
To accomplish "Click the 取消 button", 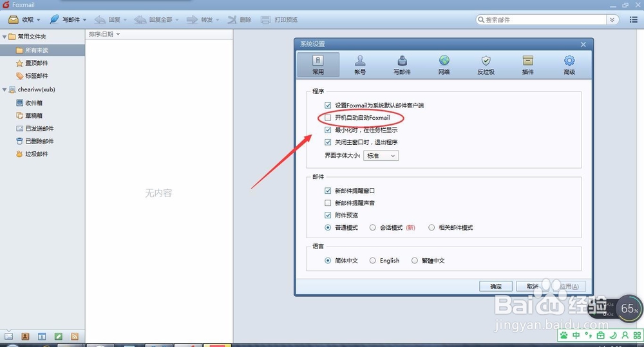I will [533, 286].
